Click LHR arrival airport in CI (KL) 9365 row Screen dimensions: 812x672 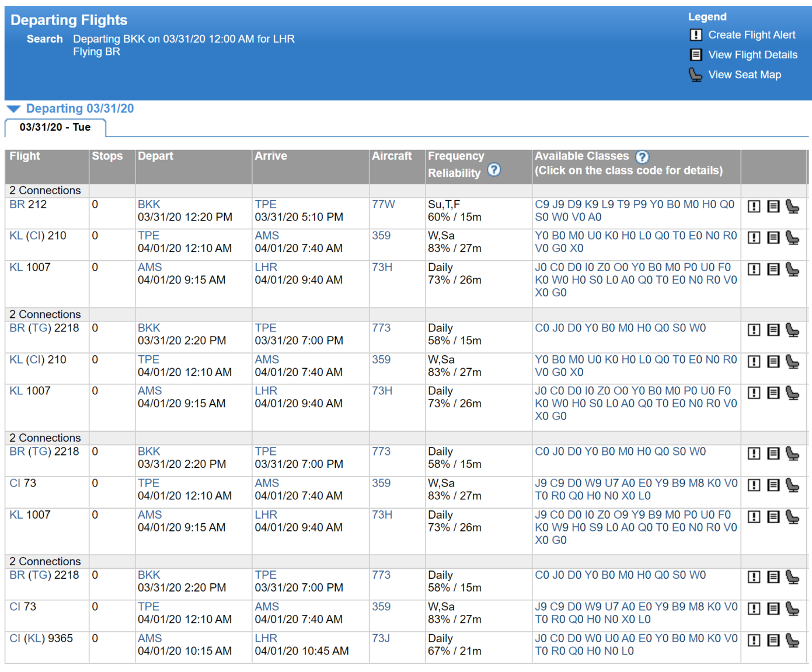[x=266, y=639]
